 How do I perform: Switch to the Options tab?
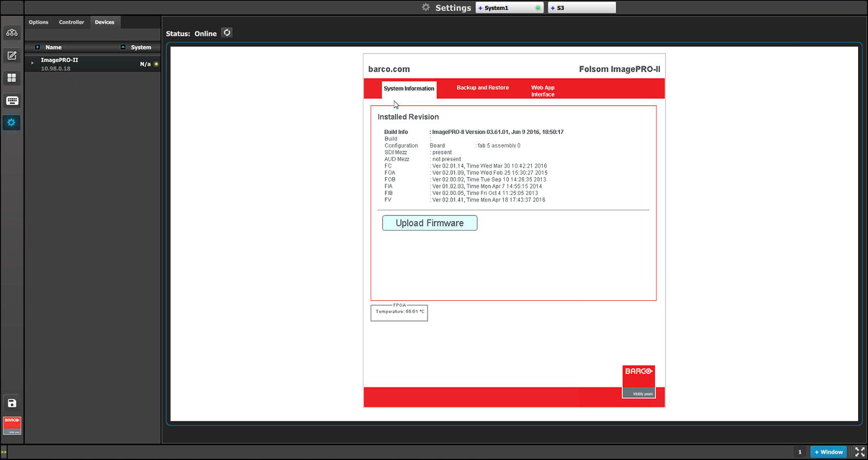(x=39, y=22)
